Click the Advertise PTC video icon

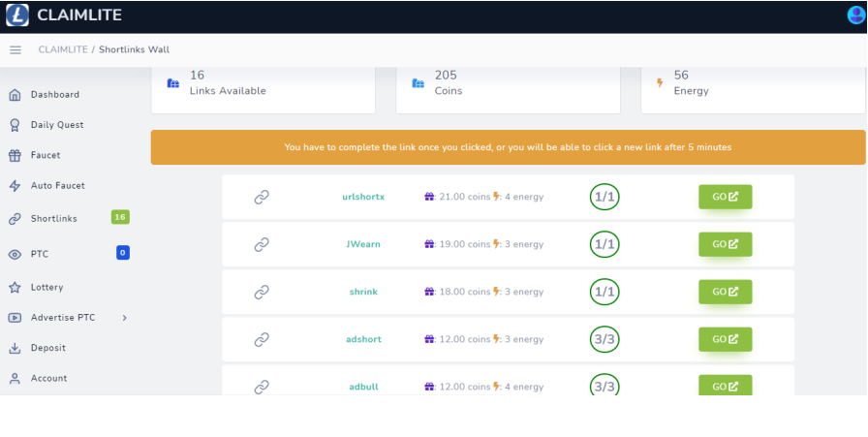[15, 318]
